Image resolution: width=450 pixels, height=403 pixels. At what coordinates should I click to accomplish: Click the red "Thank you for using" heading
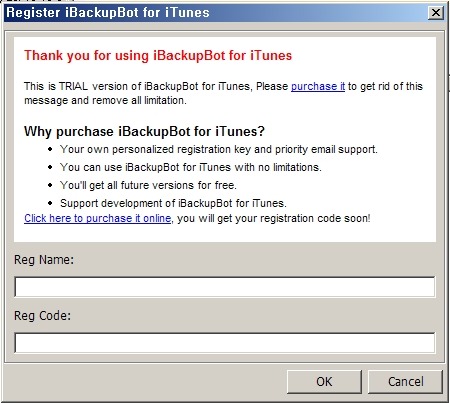(158, 55)
